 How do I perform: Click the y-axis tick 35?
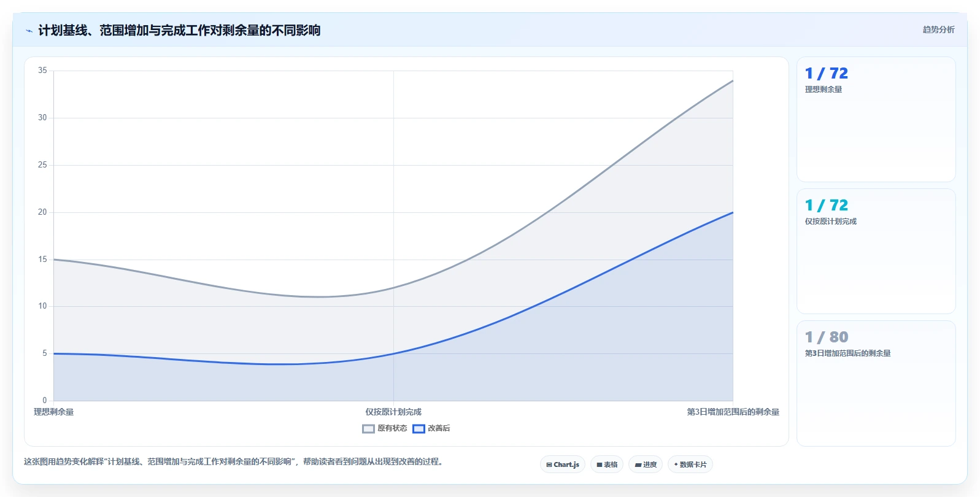pos(42,71)
